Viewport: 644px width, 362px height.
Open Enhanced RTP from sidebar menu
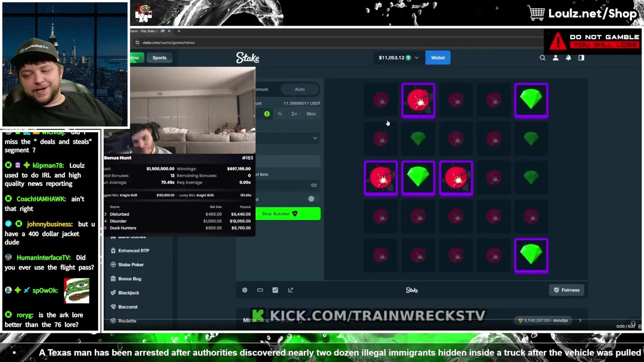pyautogui.click(x=134, y=250)
